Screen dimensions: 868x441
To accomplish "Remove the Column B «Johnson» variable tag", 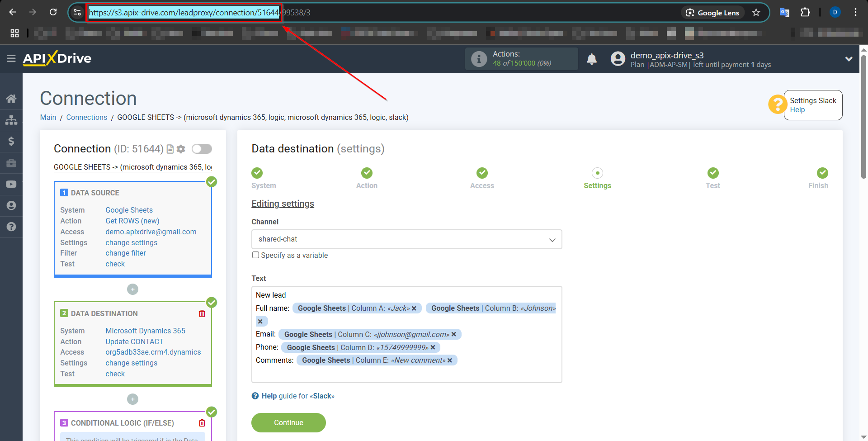I will click(260, 322).
